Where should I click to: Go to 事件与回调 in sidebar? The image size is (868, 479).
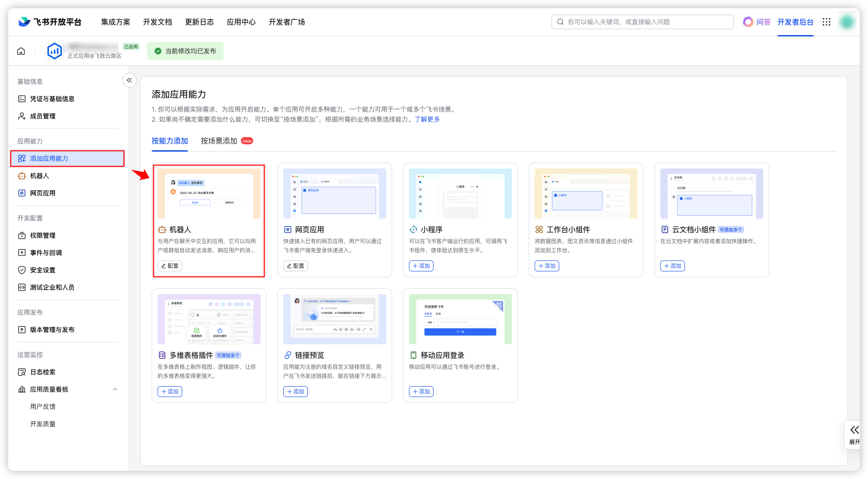pos(67,253)
